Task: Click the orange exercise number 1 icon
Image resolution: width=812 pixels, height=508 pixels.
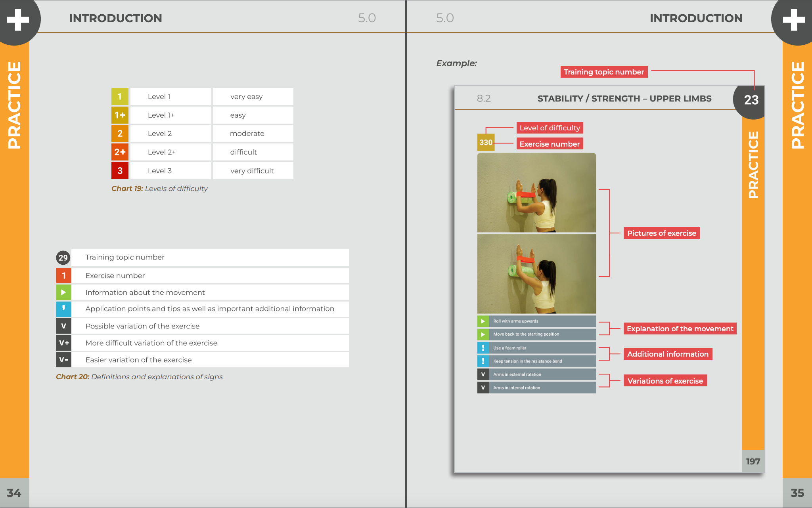Action: (63, 275)
